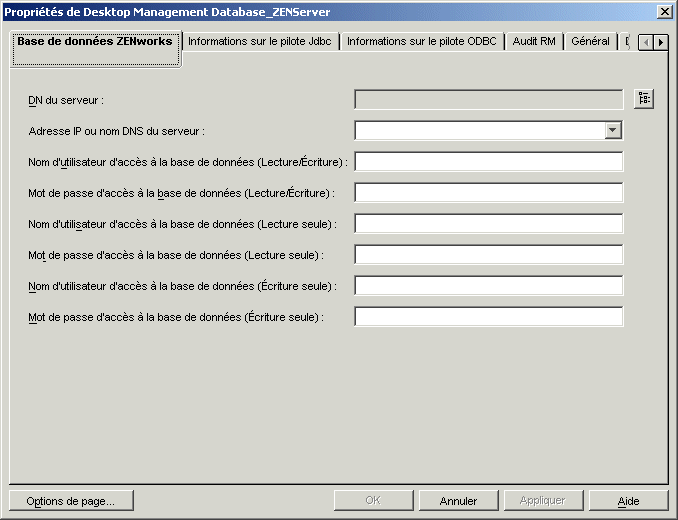The width and height of the screenshot is (678, 520).
Task: Switch to Informations sur le pilote Jdbc tab
Action: (260, 41)
